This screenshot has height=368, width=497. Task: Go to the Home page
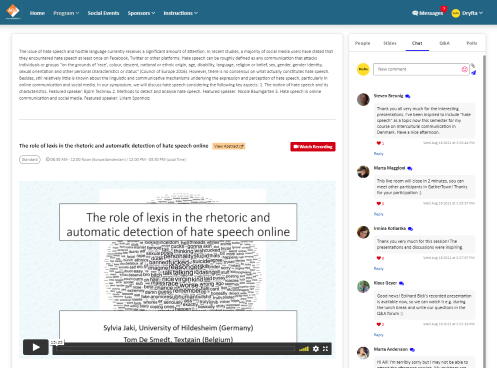[x=37, y=13]
